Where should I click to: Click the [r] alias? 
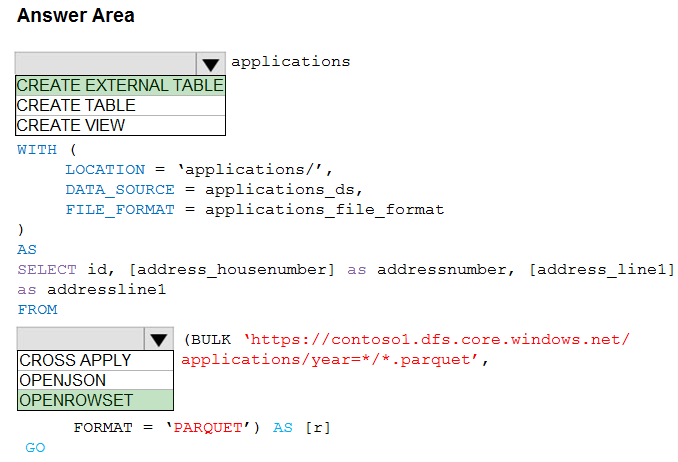click(318, 428)
